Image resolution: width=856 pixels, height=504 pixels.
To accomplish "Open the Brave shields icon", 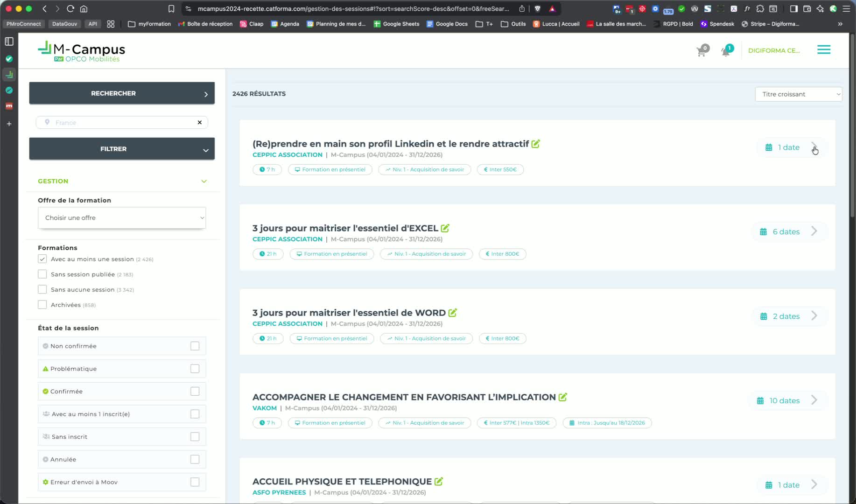I will click(538, 8).
